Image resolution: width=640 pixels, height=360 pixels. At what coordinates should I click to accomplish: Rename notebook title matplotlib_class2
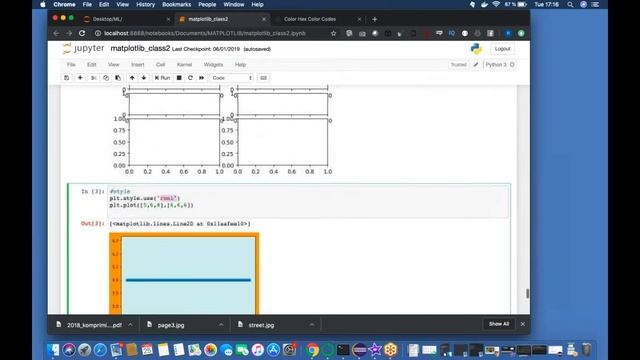(140, 48)
